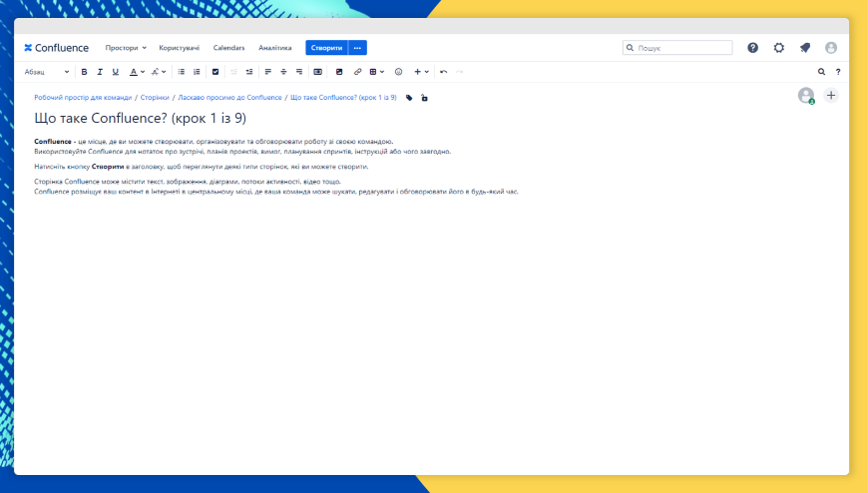Open Ласкаво просимо до Confluence breadcrumb
This screenshot has width=868, height=493.
coord(229,98)
